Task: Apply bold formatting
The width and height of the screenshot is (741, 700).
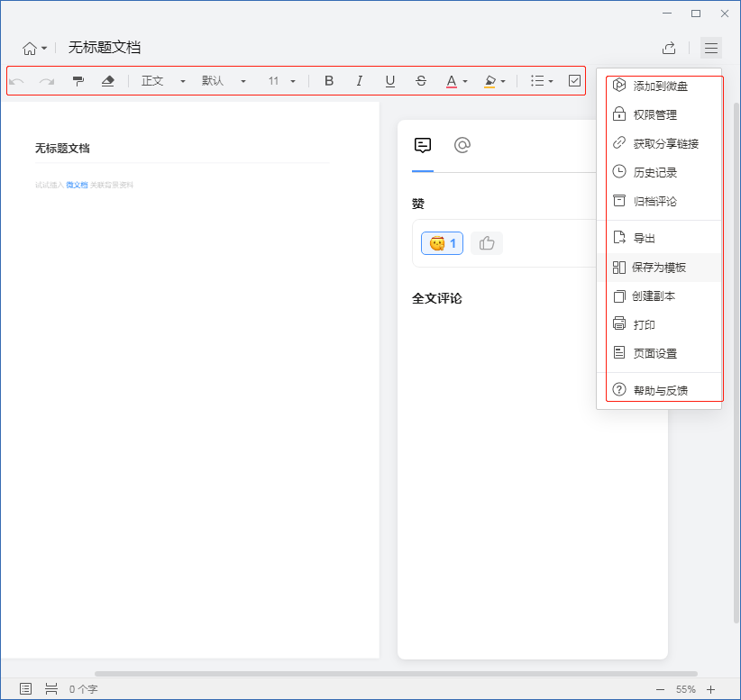Action: [329, 81]
